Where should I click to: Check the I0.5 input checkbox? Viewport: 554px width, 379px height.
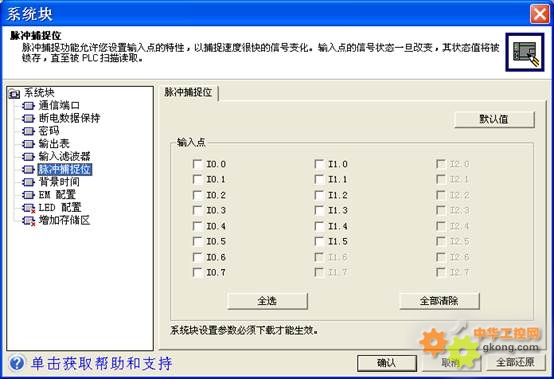click(x=197, y=242)
